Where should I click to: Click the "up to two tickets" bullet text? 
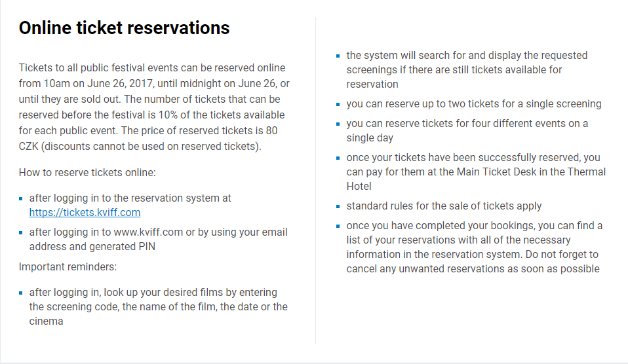pyautogui.click(x=474, y=103)
